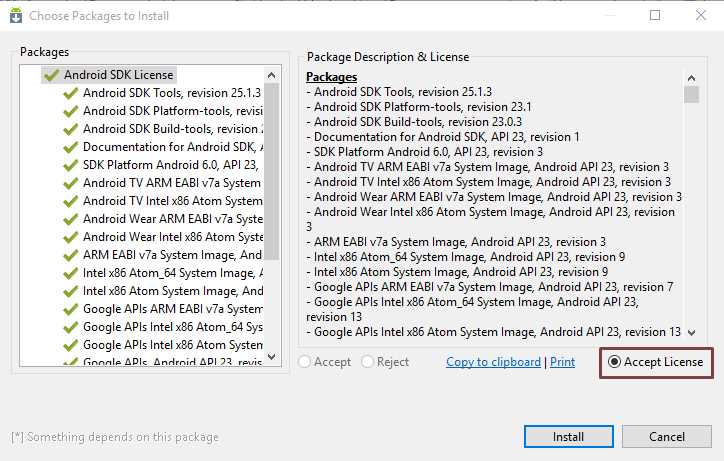Select Android TV Intel x86 Atom row

(x=162, y=201)
